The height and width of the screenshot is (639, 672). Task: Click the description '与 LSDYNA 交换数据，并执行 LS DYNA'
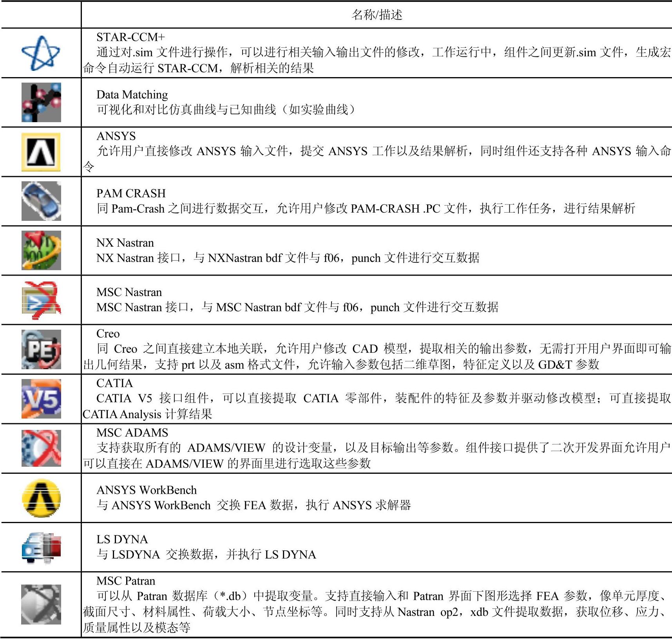pos(206,555)
